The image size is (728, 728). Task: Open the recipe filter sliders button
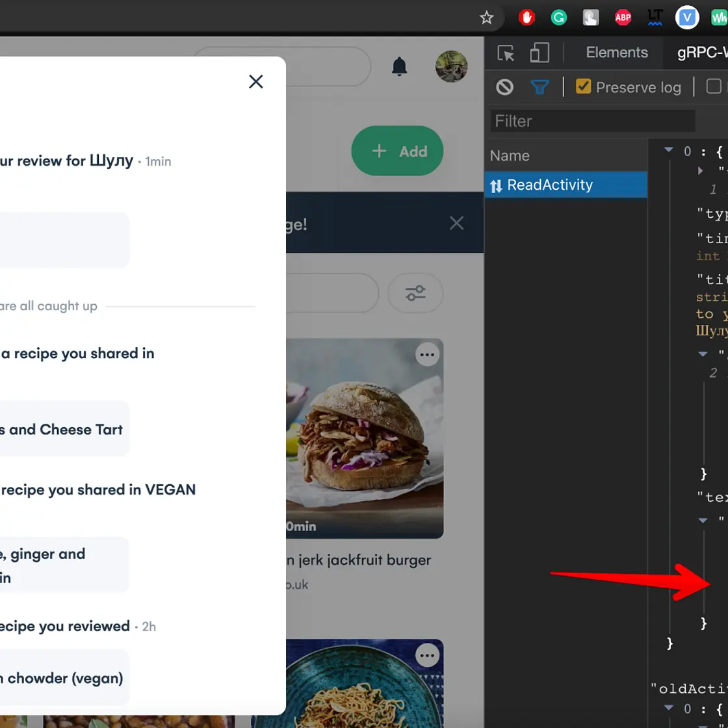tap(415, 293)
